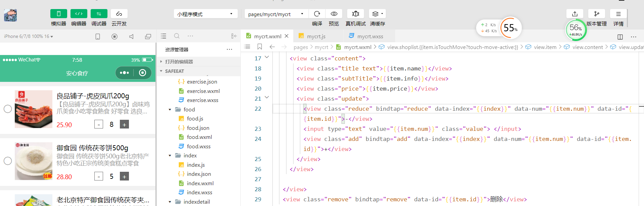Click the pages breadcrumb item
This screenshot has height=206, width=644.
[301, 47]
